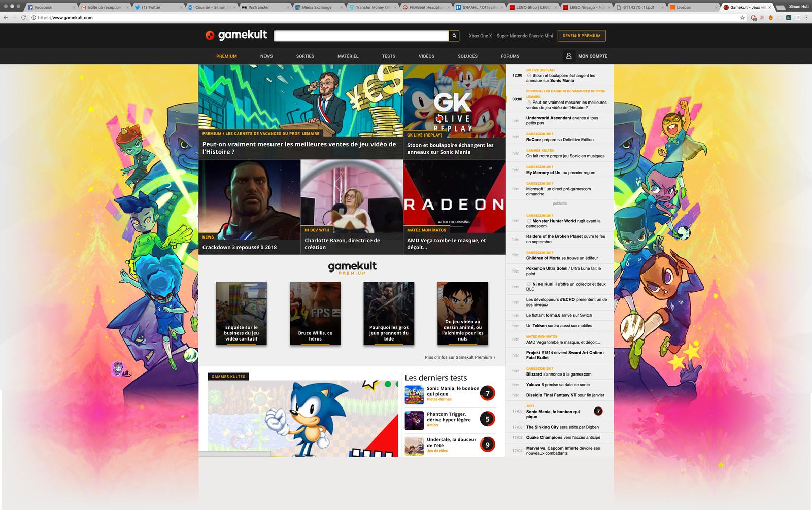Click the Devenir Premium button
This screenshot has width=812, height=510.
pyautogui.click(x=582, y=36)
